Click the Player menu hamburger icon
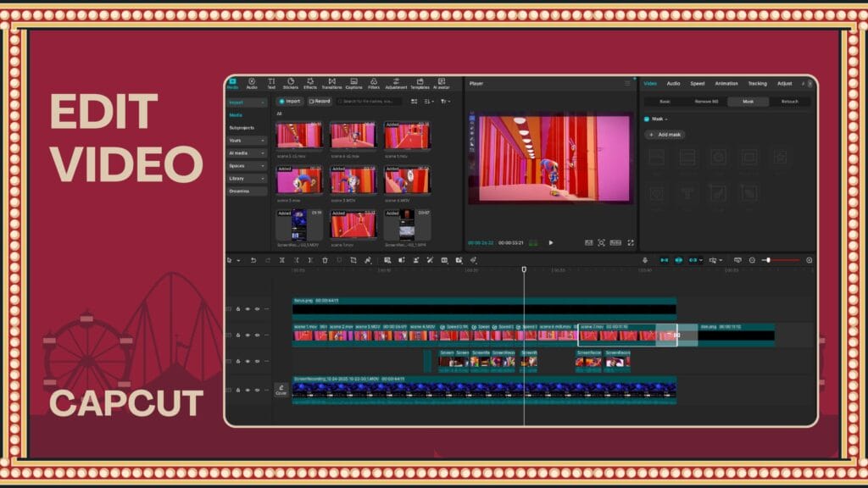The image size is (868, 488). coord(627,84)
